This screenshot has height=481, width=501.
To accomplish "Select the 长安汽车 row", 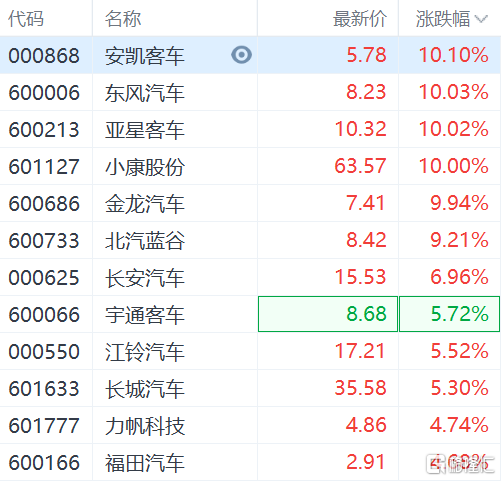I will (x=250, y=277).
